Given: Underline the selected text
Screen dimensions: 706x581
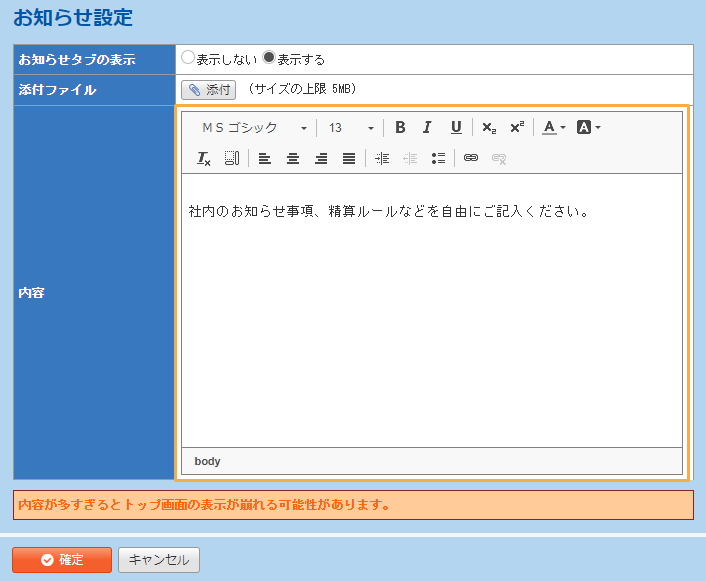Looking at the screenshot, I should 456,128.
